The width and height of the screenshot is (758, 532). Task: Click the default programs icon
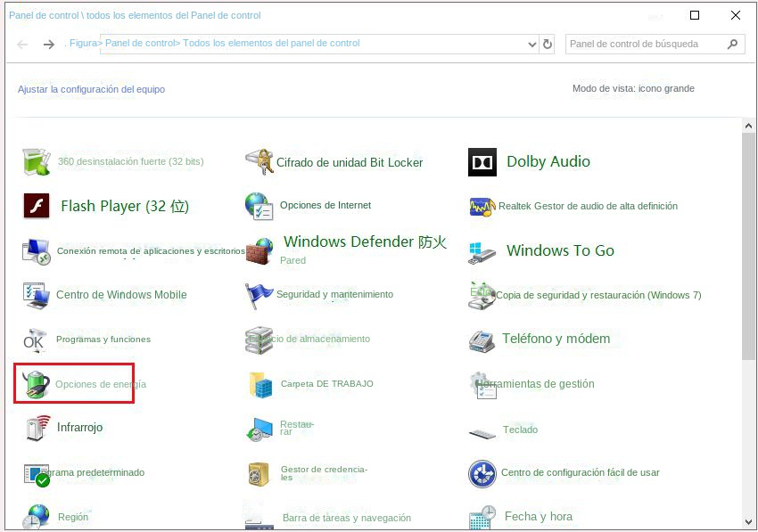(x=37, y=475)
